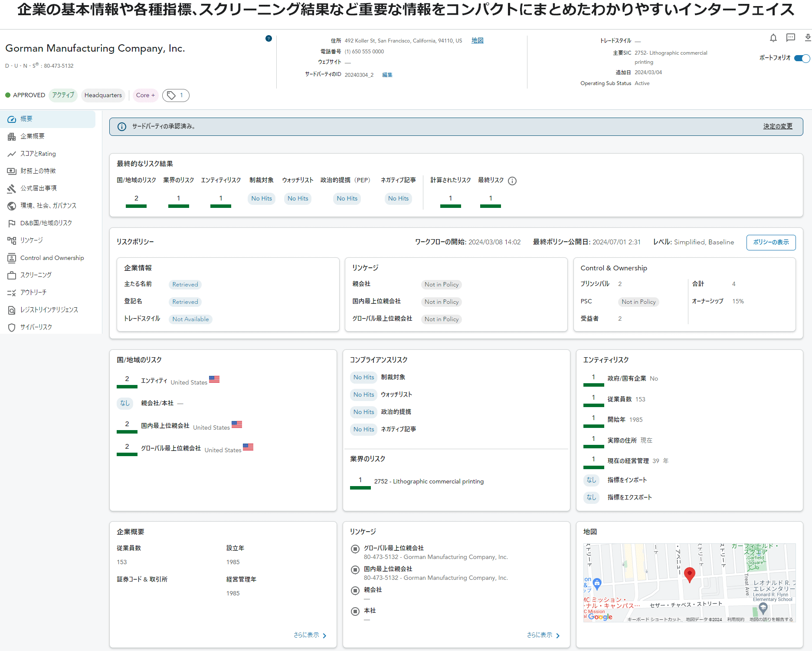
Task: Click the red location pin on the map
Action: [689, 575]
